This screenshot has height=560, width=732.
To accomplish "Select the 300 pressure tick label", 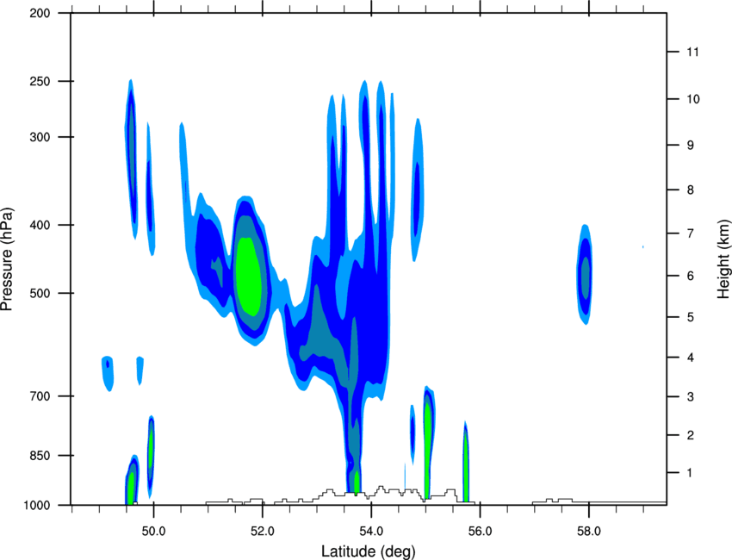I will pyautogui.click(x=40, y=137).
